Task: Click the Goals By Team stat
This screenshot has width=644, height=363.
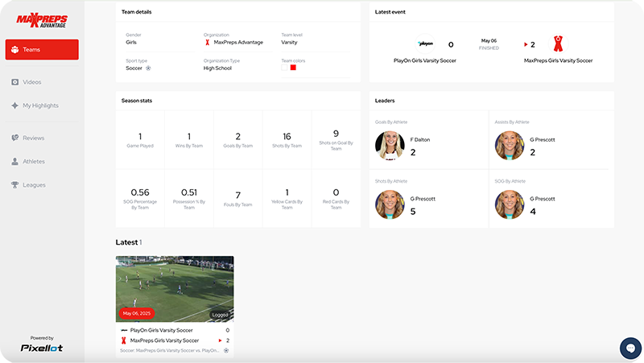Action: coord(237,139)
